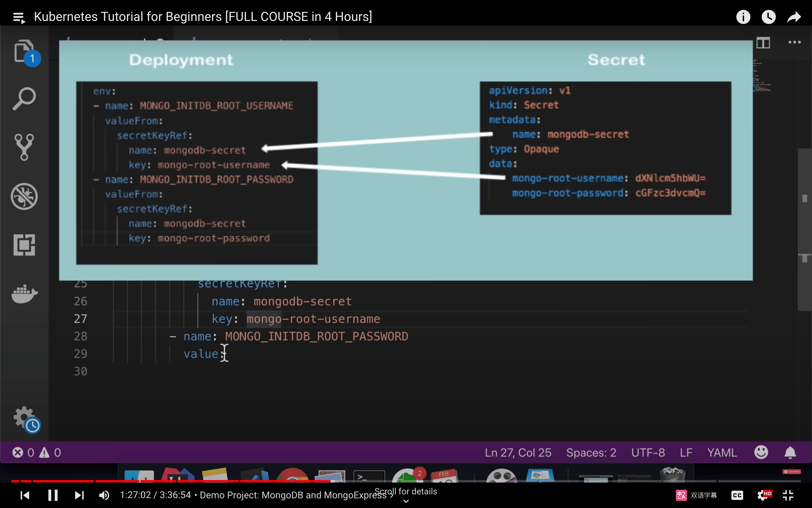Screen dimensions: 812x508
Task: Toggle the bilingual subtitles button
Action: 696,495
